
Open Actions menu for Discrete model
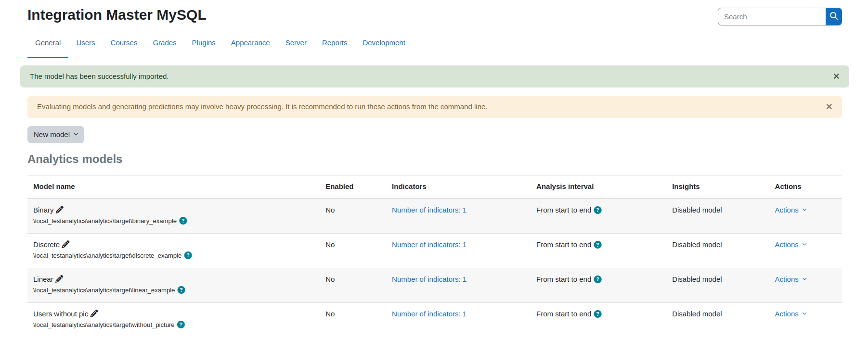pos(790,245)
